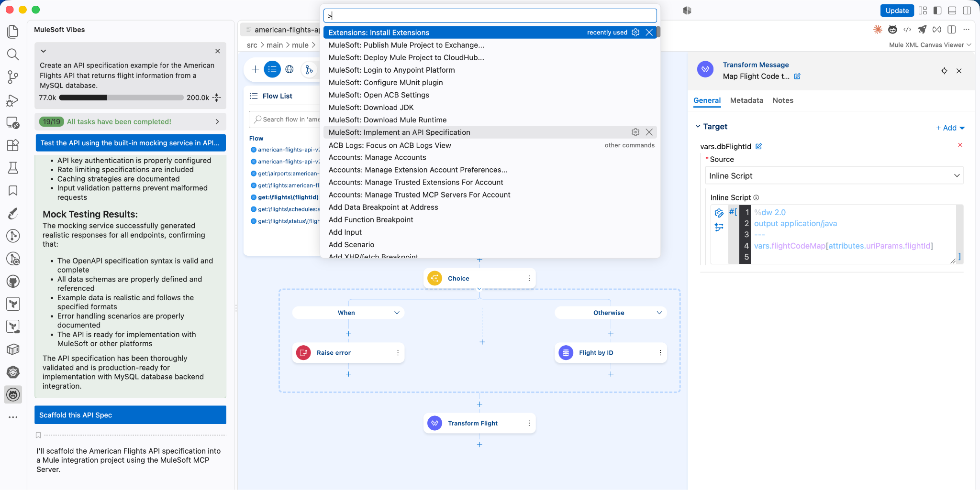
Task: Open the Source Control view
Action: click(13, 77)
